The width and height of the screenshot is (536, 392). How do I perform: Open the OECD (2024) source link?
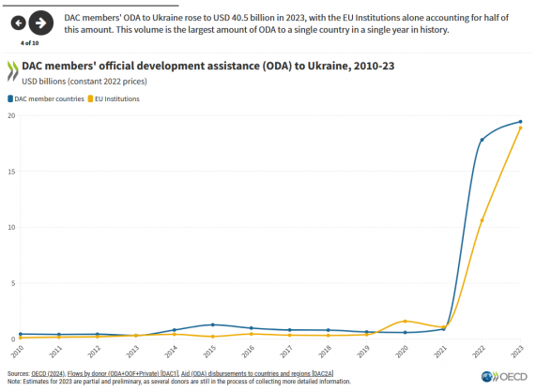48,373
